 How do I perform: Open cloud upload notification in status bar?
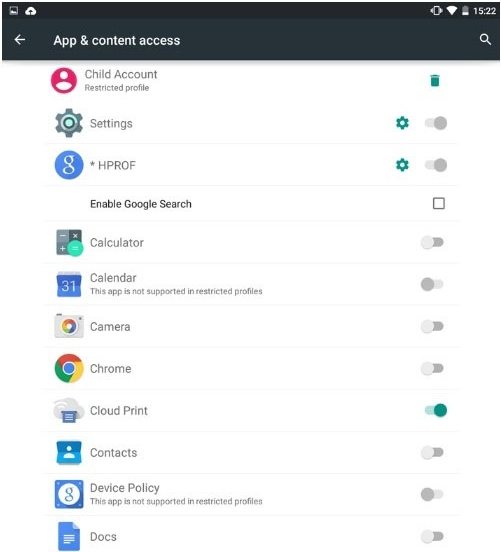pos(31,11)
